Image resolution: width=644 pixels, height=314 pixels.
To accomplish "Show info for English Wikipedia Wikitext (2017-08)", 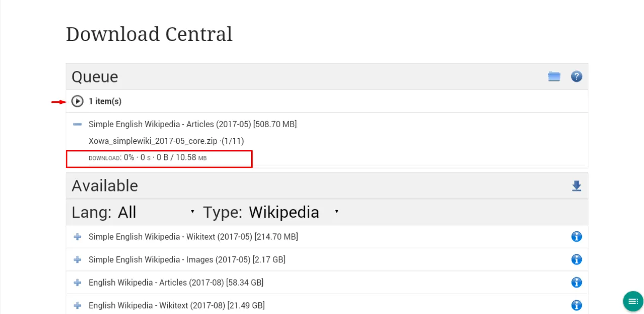I will tap(576, 305).
